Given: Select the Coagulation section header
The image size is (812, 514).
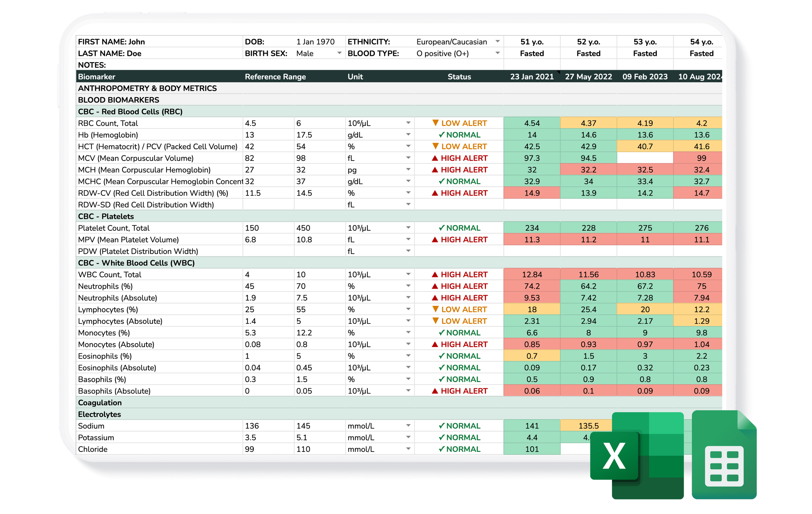Looking at the screenshot, I should click(399, 403).
